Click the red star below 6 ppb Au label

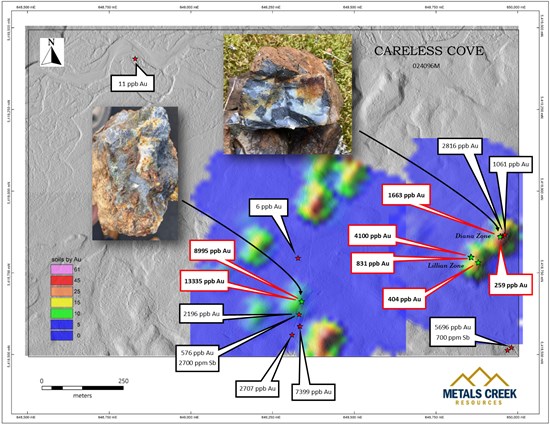tap(298, 258)
